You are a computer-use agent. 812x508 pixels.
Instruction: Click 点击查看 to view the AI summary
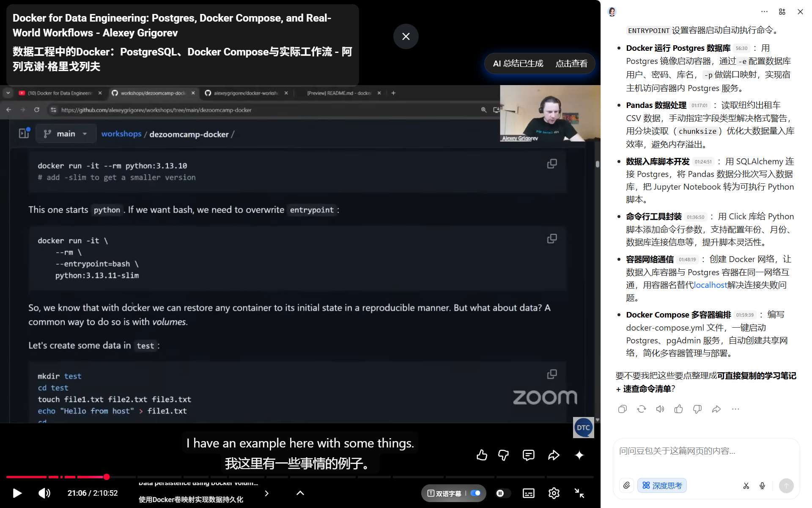click(571, 63)
